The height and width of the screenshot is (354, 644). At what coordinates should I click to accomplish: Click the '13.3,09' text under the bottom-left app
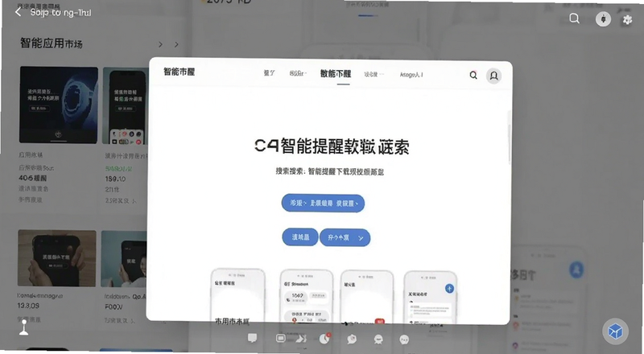coord(28,306)
